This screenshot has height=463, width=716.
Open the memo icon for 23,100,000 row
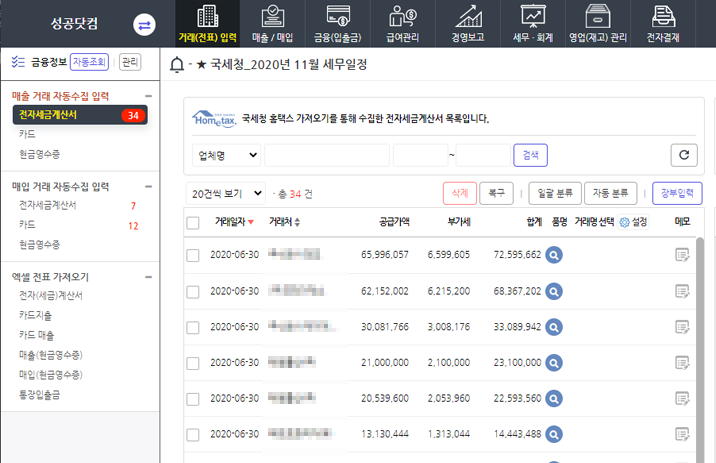click(x=682, y=363)
